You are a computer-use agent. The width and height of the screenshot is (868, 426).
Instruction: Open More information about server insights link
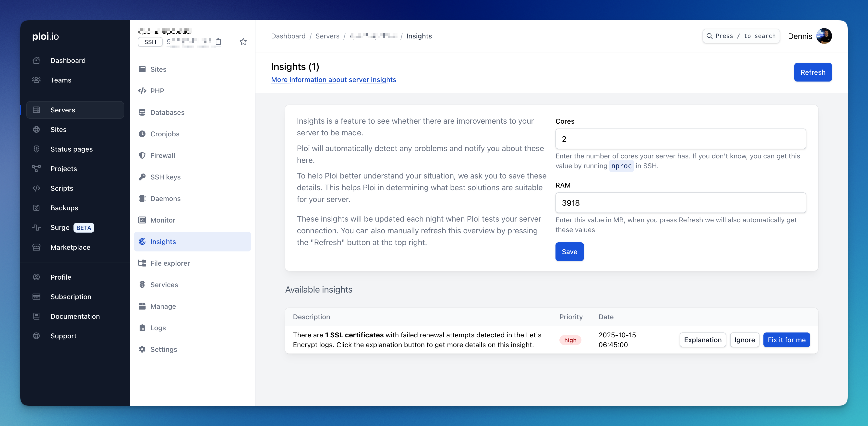pos(333,80)
